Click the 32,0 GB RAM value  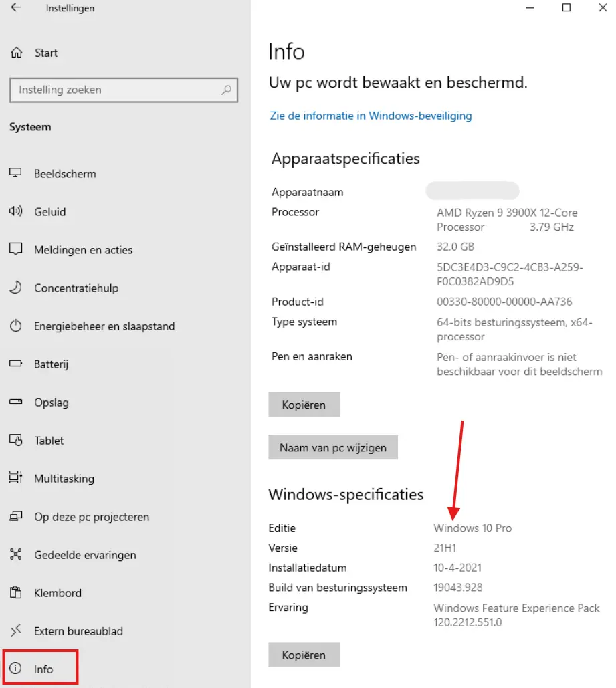pos(455,247)
